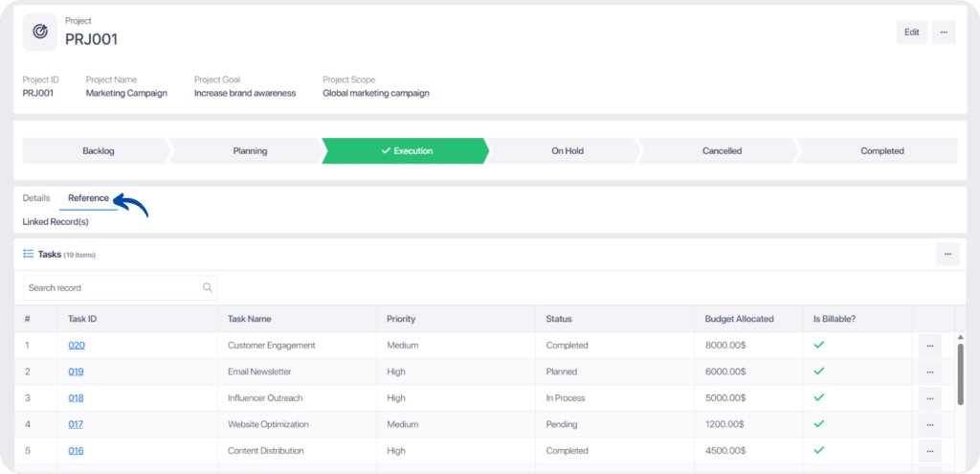The height and width of the screenshot is (474, 980).
Task: Select the Reference tab
Action: tap(88, 198)
